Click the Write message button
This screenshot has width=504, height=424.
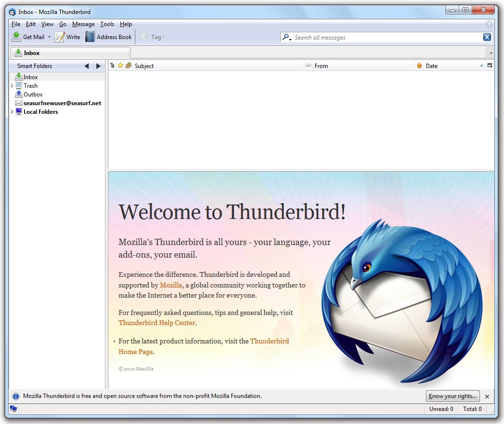pos(67,37)
